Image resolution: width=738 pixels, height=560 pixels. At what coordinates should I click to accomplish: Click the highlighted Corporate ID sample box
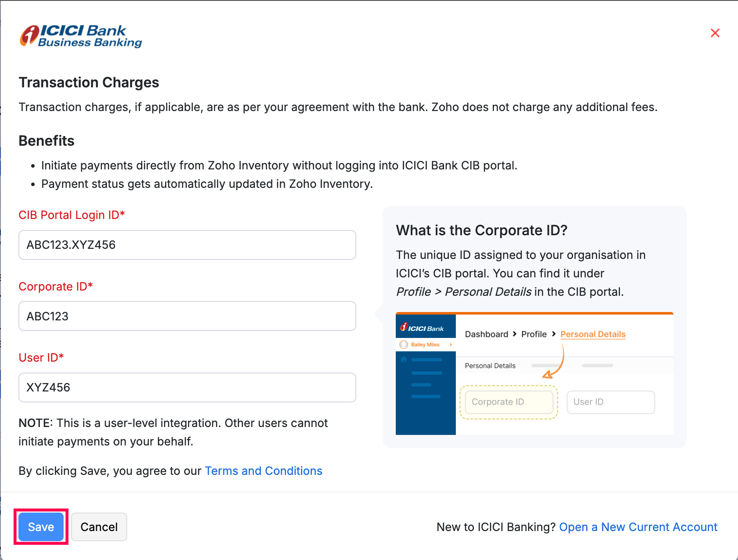(x=509, y=402)
